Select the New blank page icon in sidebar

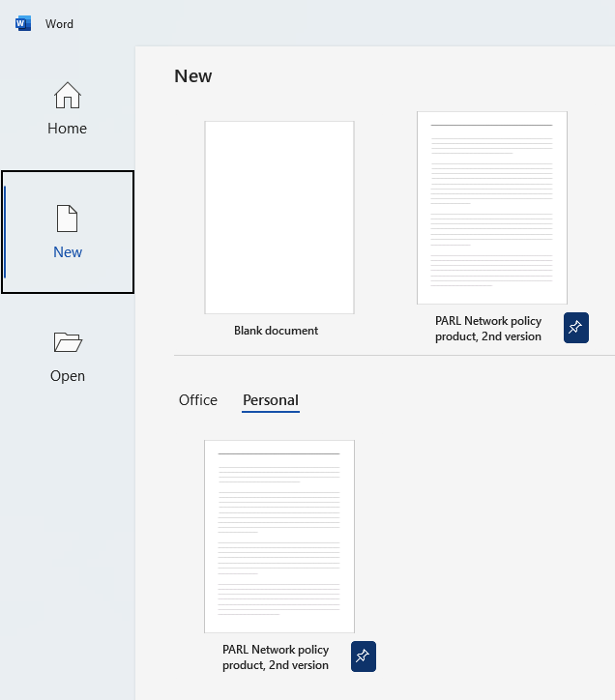tap(68, 219)
